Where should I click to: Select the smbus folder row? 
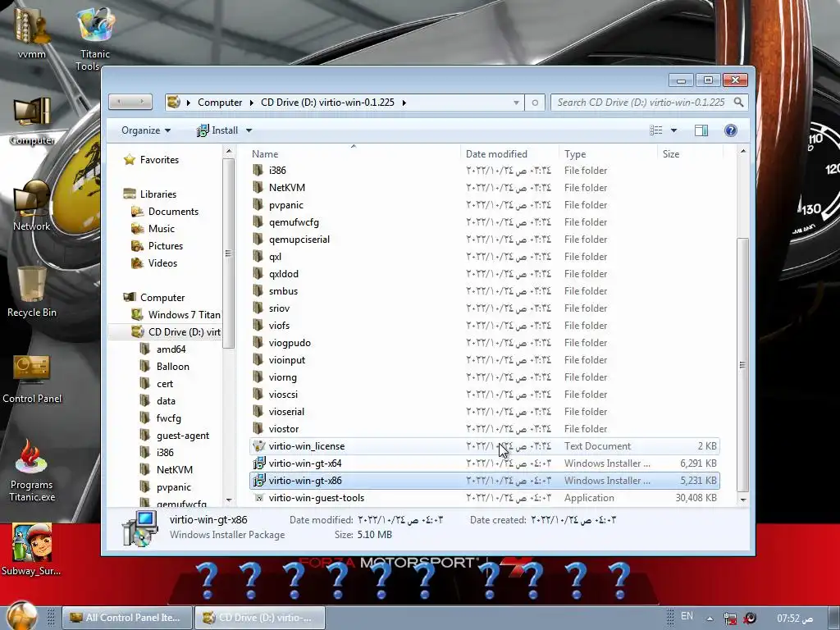pos(485,291)
